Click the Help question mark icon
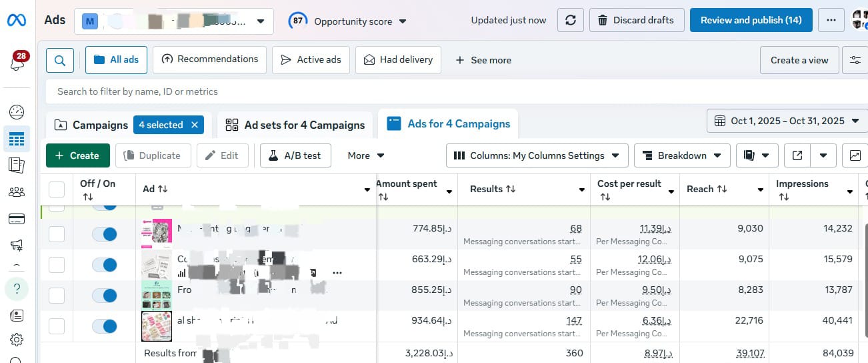 17,289
